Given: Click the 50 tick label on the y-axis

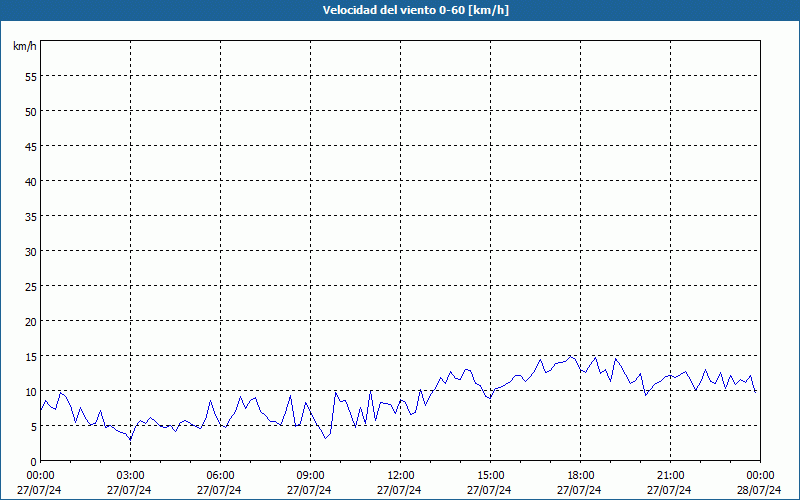Looking at the screenshot, I should (x=31, y=111).
